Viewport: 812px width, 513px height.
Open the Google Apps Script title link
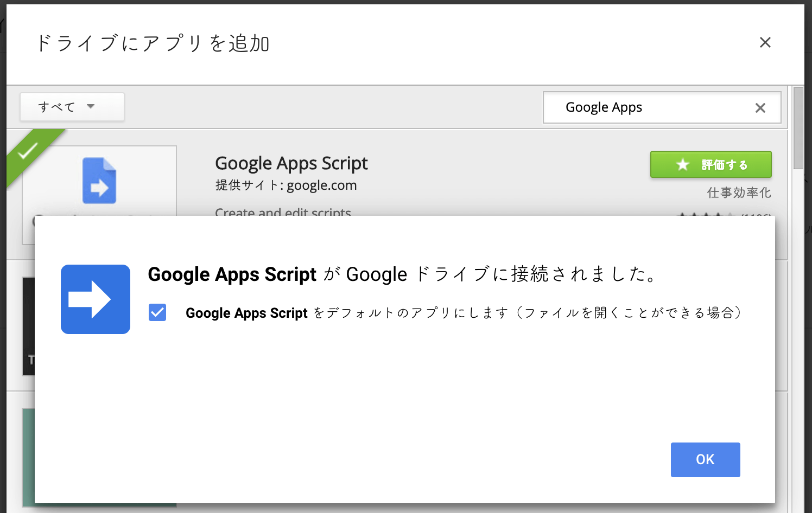click(291, 163)
